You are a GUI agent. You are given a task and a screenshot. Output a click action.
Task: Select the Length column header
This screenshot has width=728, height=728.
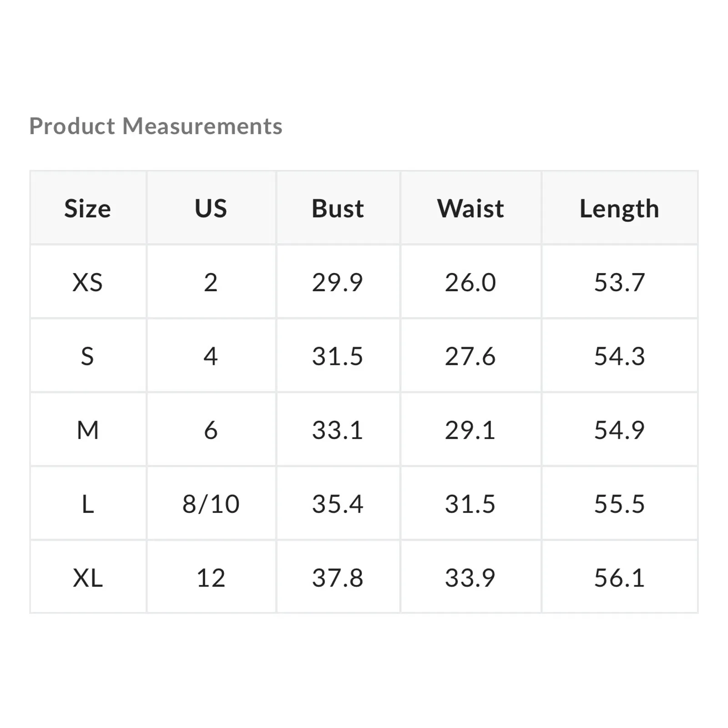point(619,209)
